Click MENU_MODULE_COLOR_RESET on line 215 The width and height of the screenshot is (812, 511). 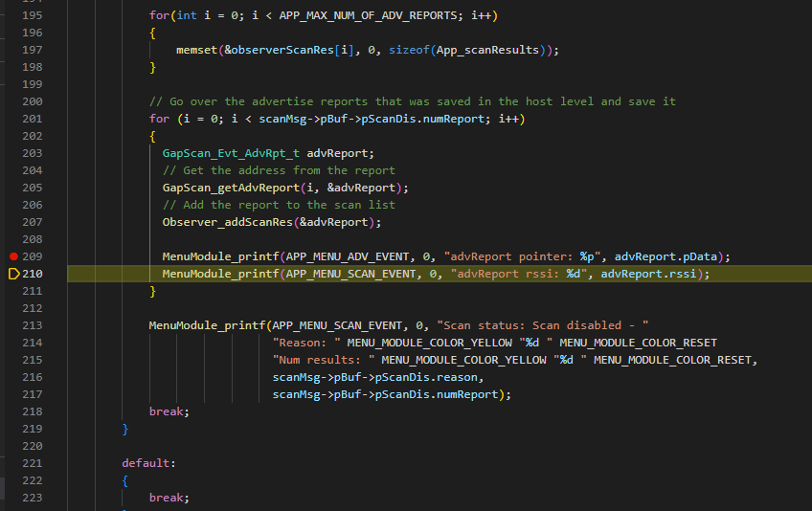672,360
